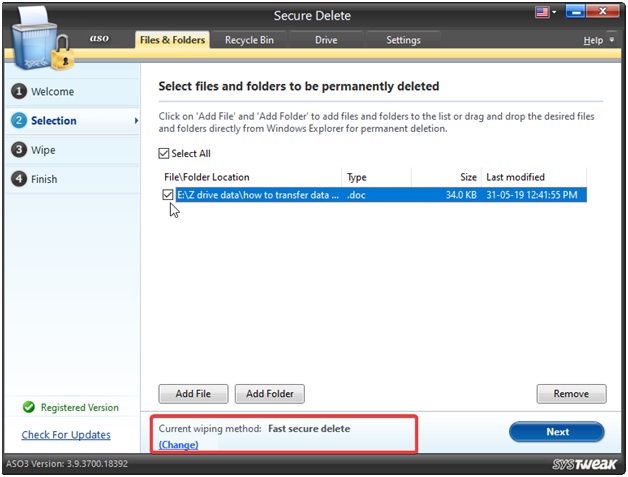The width and height of the screenshot is (628, 477).
Task: Go to the Settings tab
Action: pos(403,40)
